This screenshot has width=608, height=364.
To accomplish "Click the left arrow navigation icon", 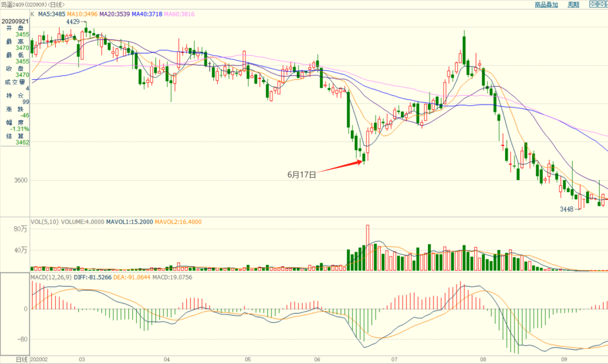I will (592, 5).
